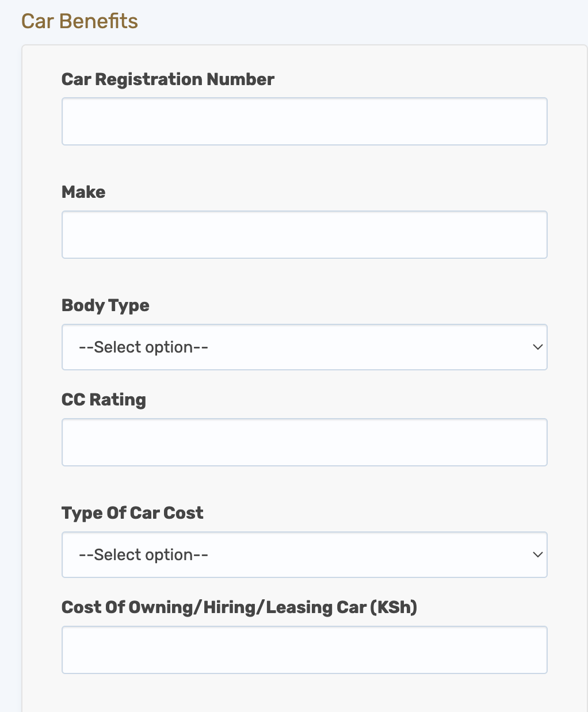Open the Body Type dropdown arrow
This screenshot has width=588, height=712.
[x=538, y=347]
